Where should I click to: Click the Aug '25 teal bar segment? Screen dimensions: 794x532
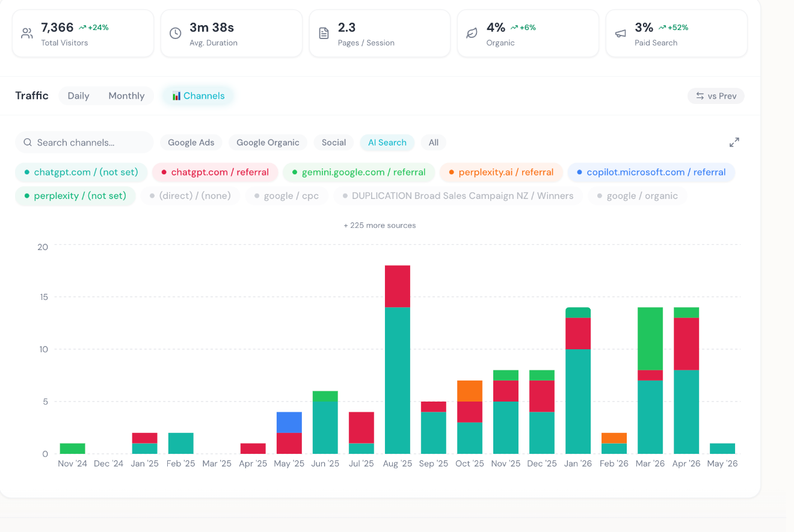pos(398,381)
